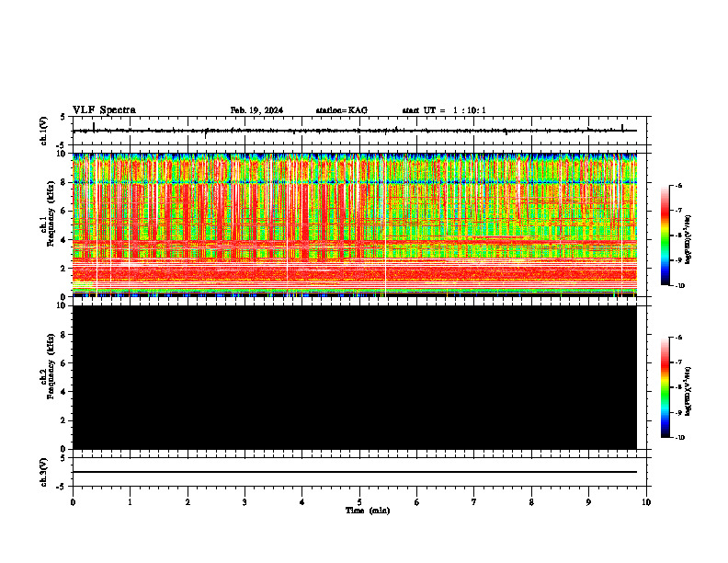Click time axis tick label '0'
This screenshot has width=728, height=563.
(73, 502)
